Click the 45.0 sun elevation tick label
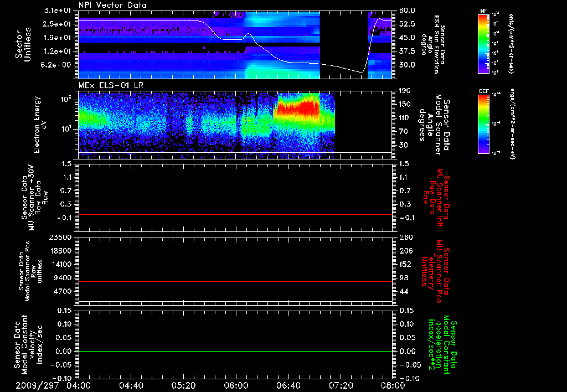The image size is (567, 392). pos(407,38)
